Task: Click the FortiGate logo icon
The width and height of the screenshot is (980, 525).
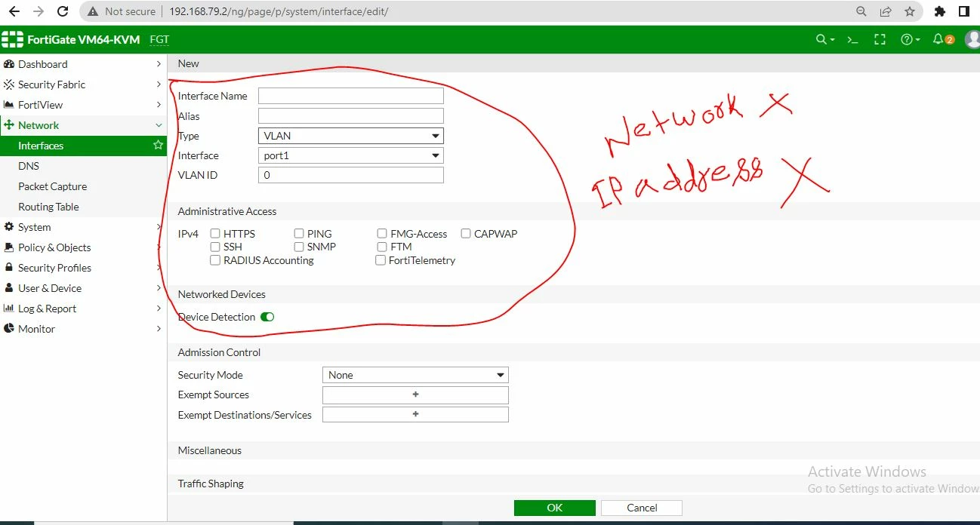Action: click(12, 39)
